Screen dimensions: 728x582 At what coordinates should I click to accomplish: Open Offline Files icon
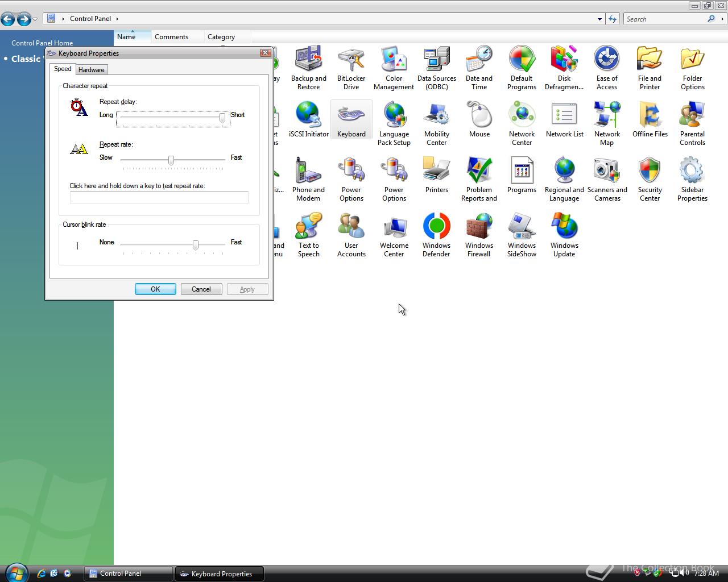(650, 120)
